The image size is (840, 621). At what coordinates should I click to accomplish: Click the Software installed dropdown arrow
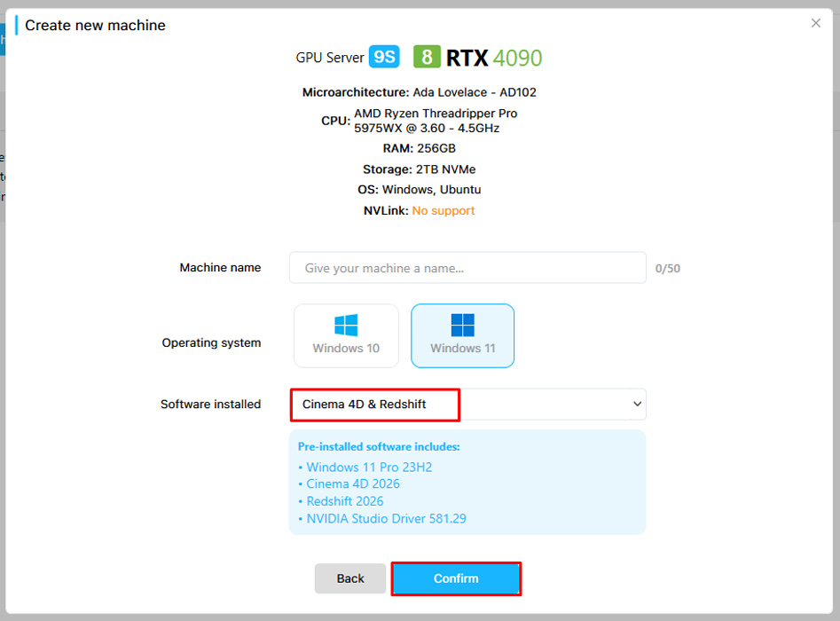(636, 404)
